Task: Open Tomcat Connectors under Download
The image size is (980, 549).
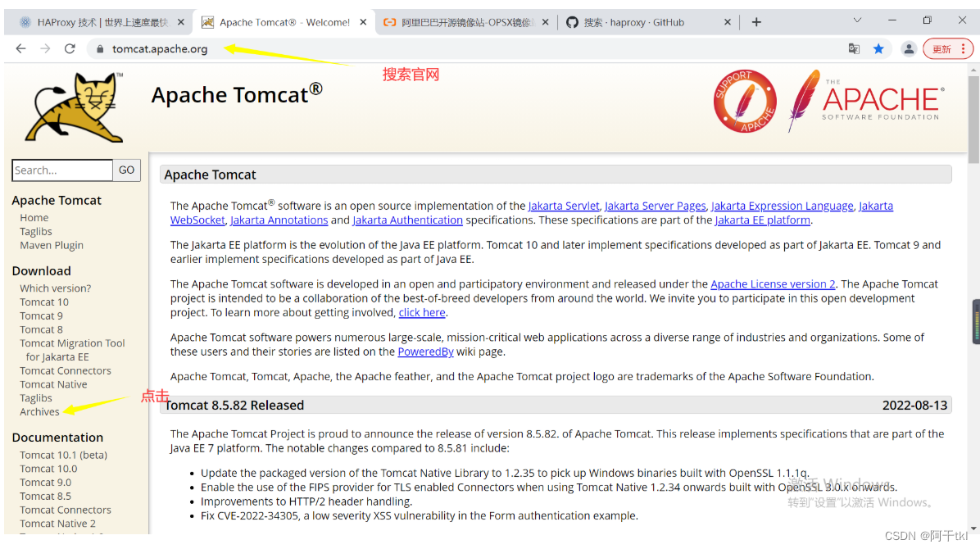Action: (65, 371)
